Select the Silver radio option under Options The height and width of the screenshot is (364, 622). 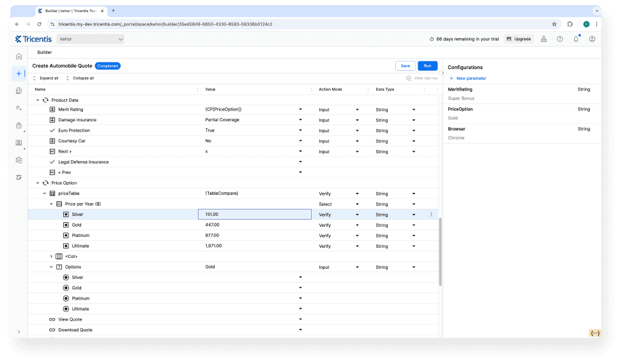coord(66,278)
